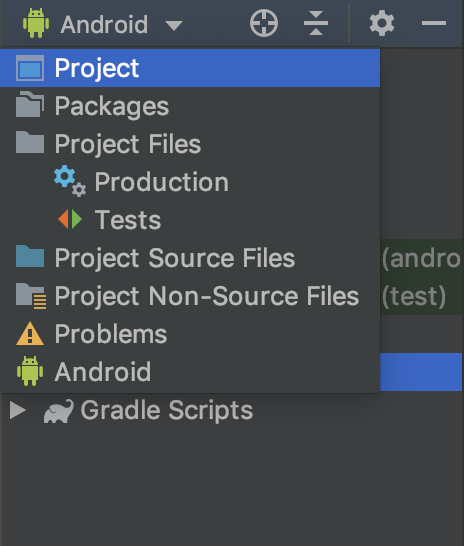Open the Android view dropdown arrow

point(174,25)
